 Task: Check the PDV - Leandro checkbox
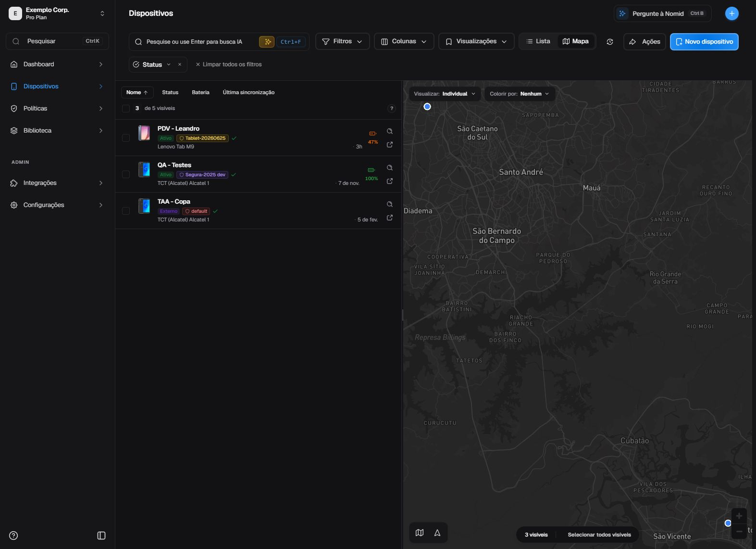pos(126,138)
